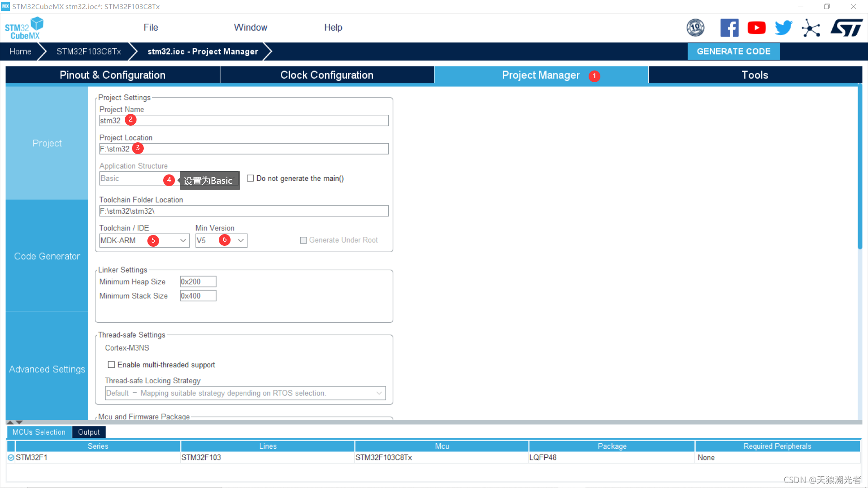Open the Twitter bird icon
Image resolution: width=868 pixels, height=488 pixels.
pyautogui.click(x=783, y=28)
